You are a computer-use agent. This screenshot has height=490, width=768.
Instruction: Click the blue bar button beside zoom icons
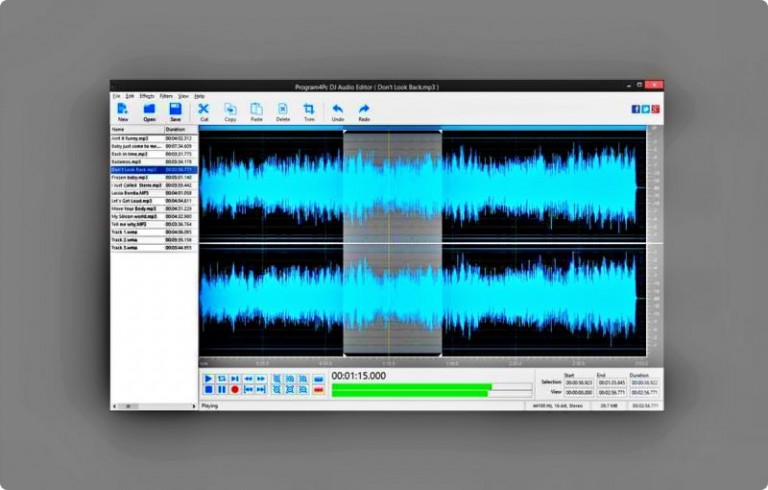pyautogui.click(x=319, y=379)
